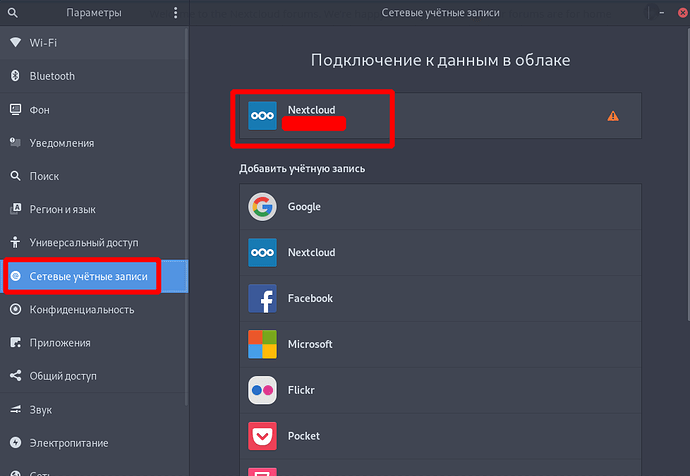Screen dimensions: 690x476
Task: Click the orange warning triangle on Nextcloud account
Action: [613, 116]
